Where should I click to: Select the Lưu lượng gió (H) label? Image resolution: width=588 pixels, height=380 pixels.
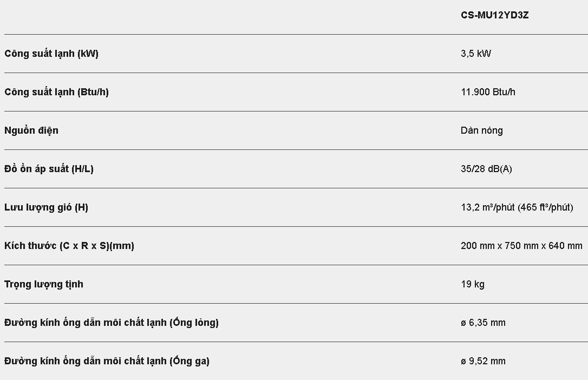point(46,207)
